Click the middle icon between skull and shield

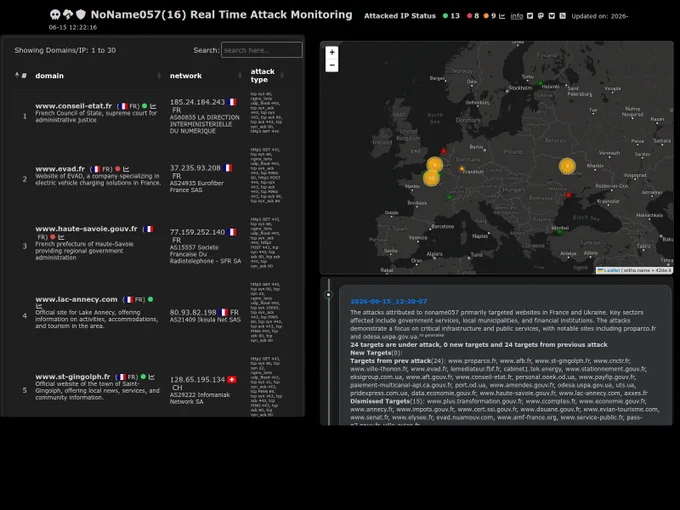[x=68, y=15]
